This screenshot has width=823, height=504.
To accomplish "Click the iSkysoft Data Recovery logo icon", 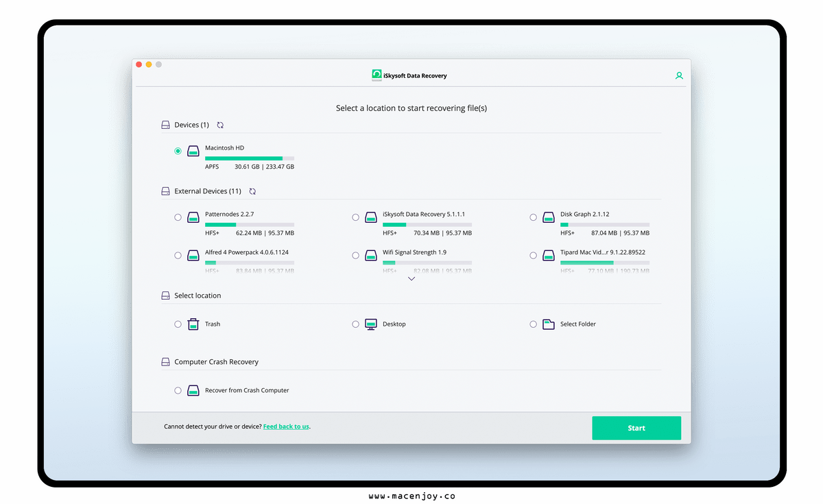I will click(377, 75).
